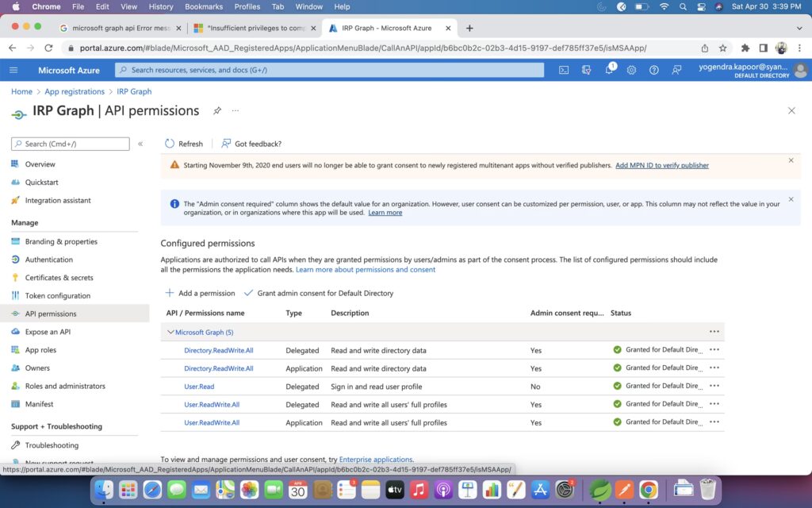Open ellipsis menu for User.Read row
Screen dimensions: 812x508
point(714,386)
